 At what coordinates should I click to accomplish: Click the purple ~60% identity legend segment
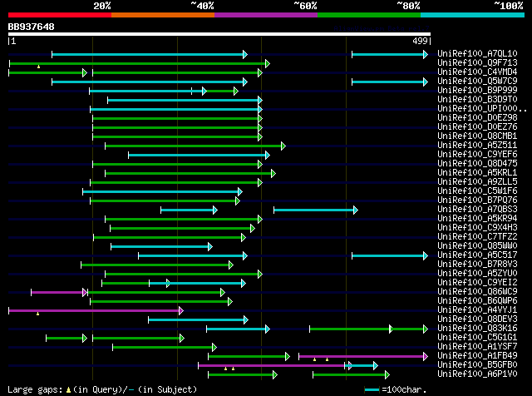(x=266, y=15)
